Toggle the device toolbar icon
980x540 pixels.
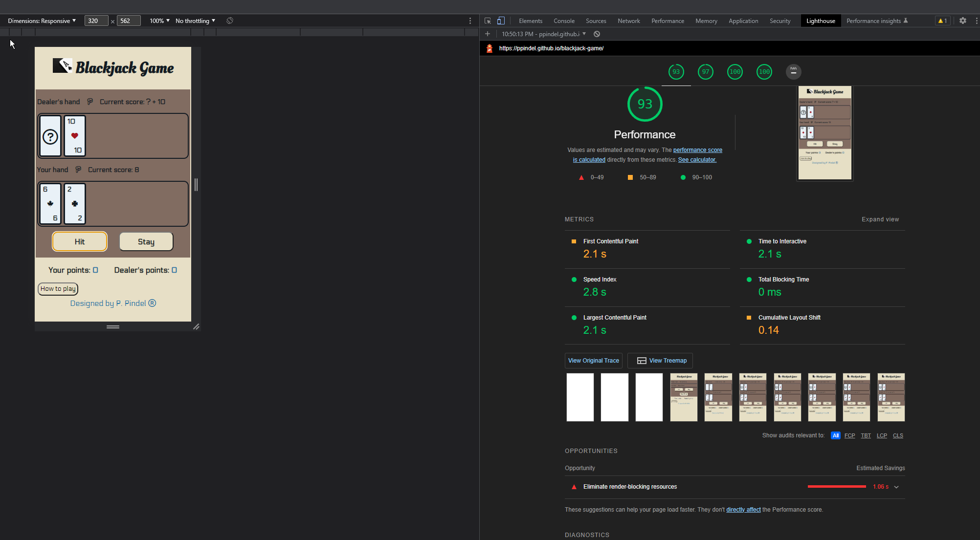click(x=501, y=21)
